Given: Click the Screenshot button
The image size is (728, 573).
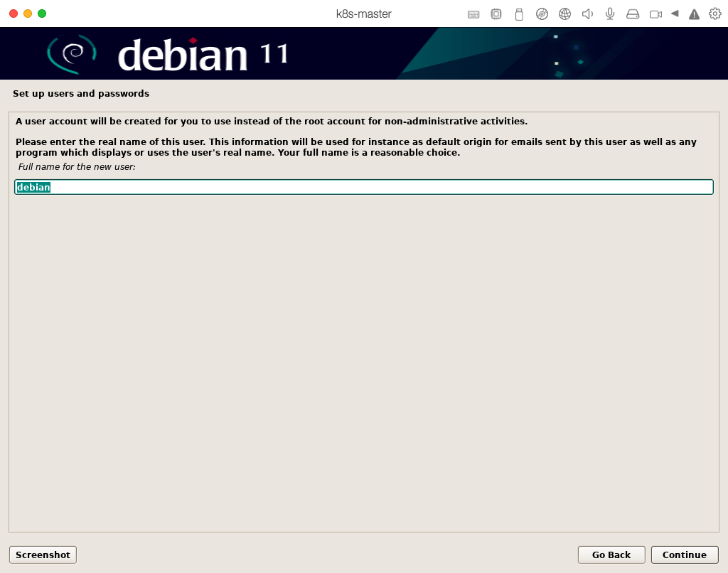Looking at the screenshot, I should click(43, 555).
